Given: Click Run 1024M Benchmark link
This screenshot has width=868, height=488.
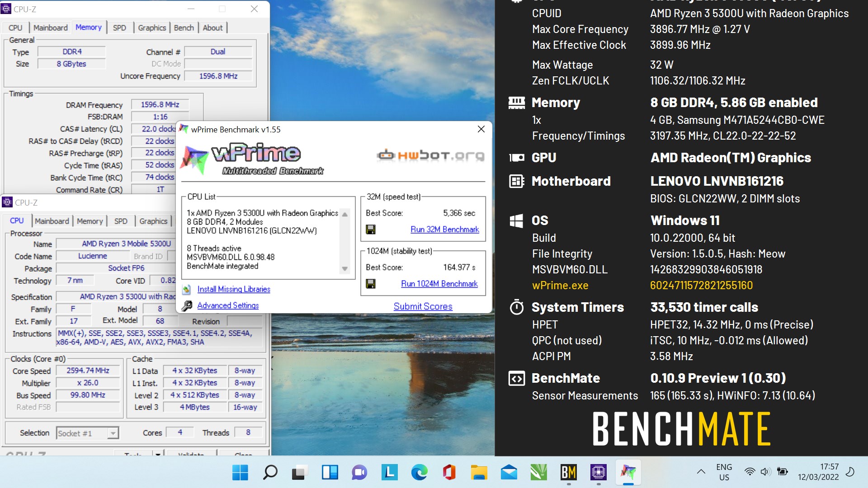Looking at the screenshot, I should pos(439,284).
